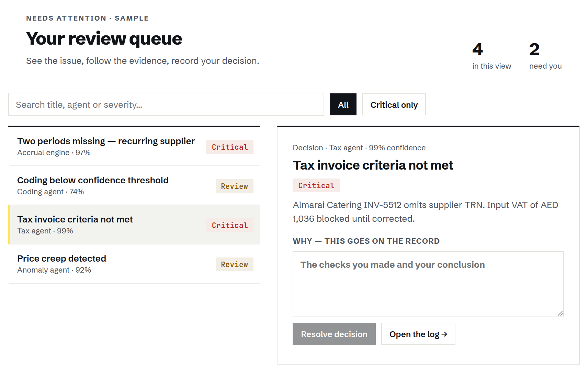The width and height of the screenshot is (588, 379).
Task: Click '2 need you' counter
Action: click(x=545, y=56)
